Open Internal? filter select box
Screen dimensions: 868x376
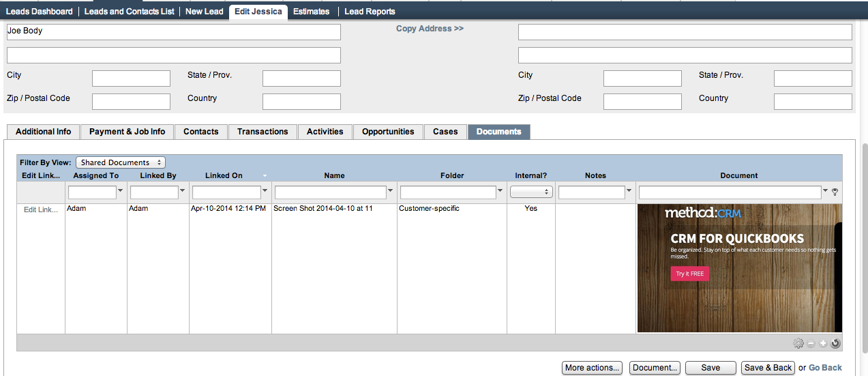531,192
